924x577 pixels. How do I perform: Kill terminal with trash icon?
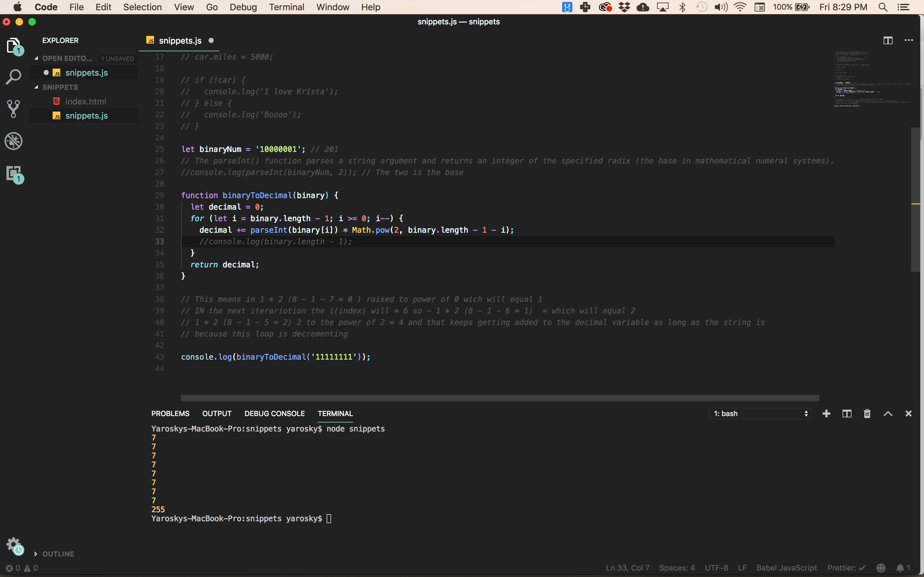pyautogui.click(x=867, y=414)
